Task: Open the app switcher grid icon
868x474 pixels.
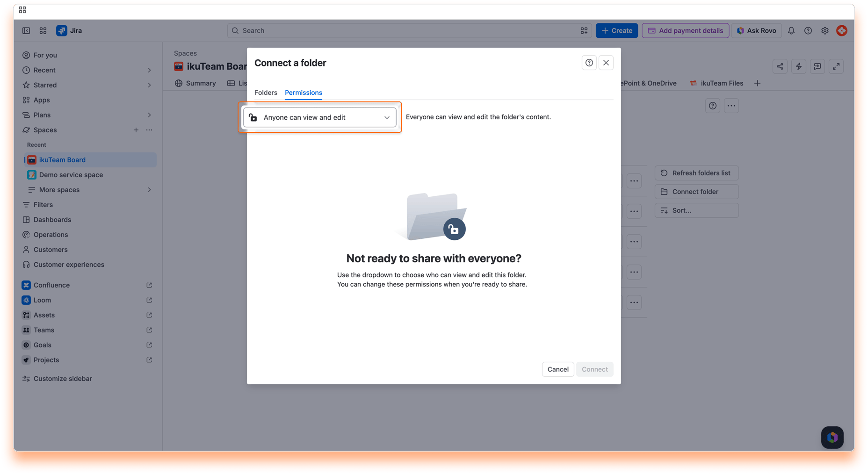Action: [x=43, y=30]
